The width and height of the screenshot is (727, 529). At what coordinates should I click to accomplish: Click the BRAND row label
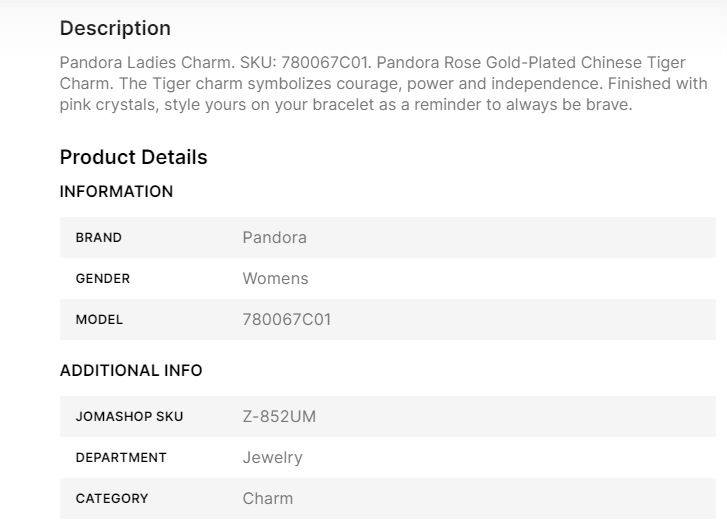[98, 238]
